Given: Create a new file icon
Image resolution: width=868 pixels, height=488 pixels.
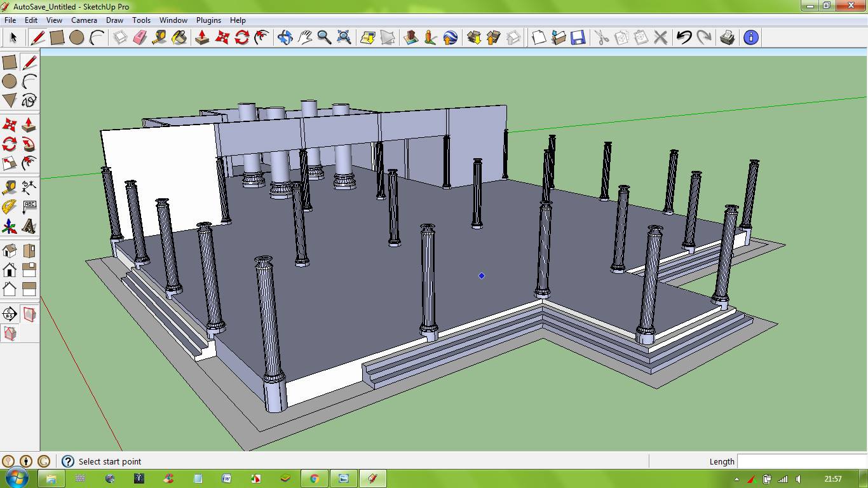Looking at the screenshot, I should click(539, 37).
